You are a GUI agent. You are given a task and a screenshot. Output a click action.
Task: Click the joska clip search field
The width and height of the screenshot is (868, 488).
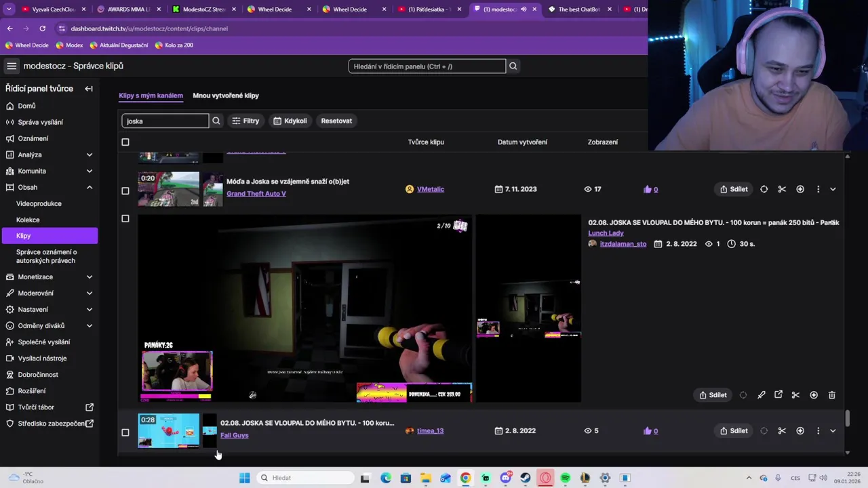tap(165, 121)
